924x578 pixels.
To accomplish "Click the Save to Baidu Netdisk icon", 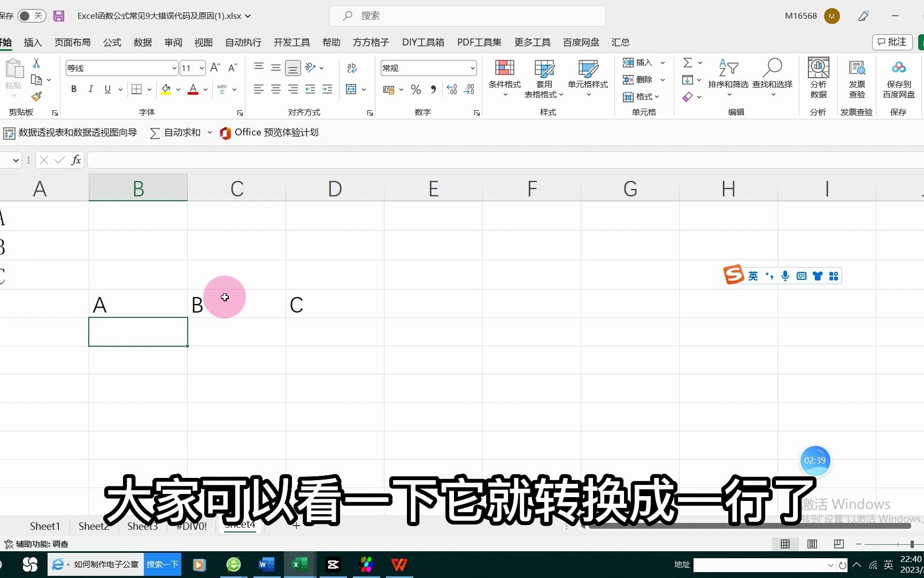I will (899, 78).
